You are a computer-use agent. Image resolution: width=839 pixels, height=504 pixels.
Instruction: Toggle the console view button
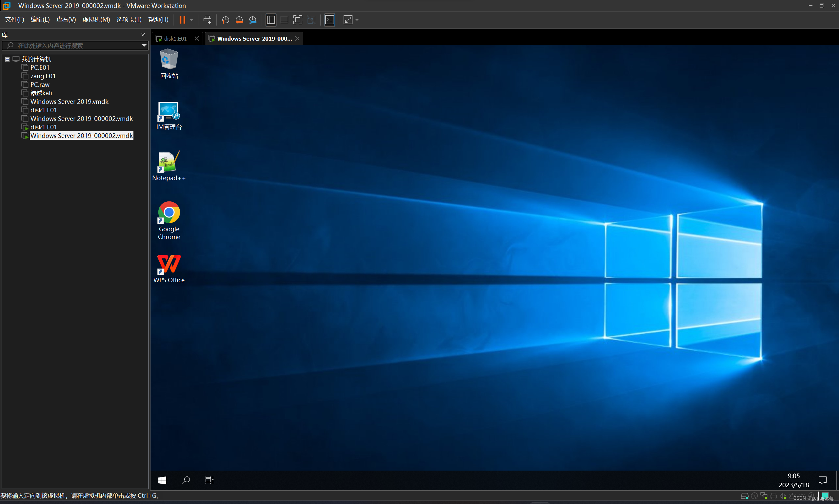[330, 20]
